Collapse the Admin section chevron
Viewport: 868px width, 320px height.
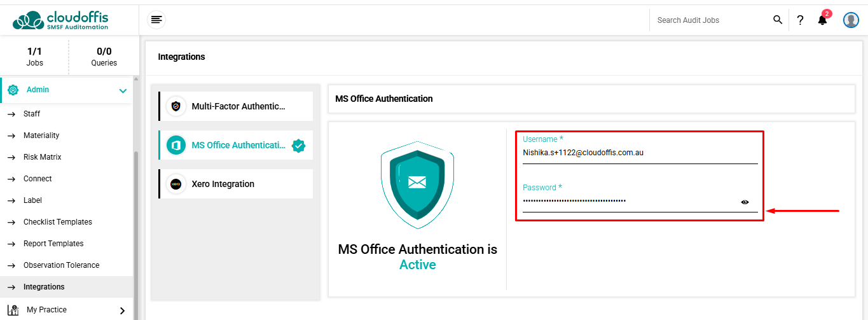click(x=123, y=91)
